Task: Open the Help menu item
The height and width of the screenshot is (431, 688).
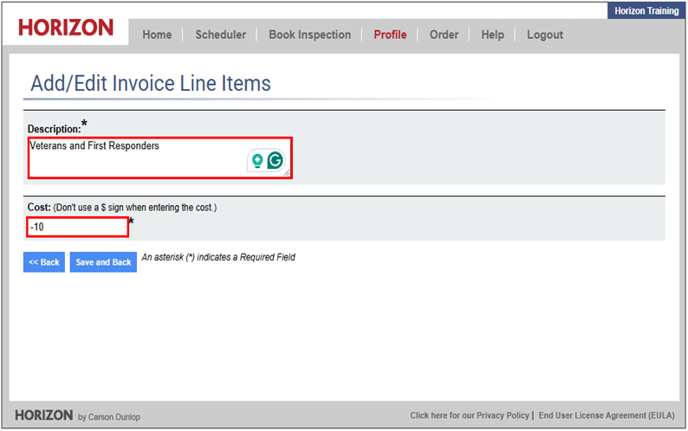Action: point(493,35)
